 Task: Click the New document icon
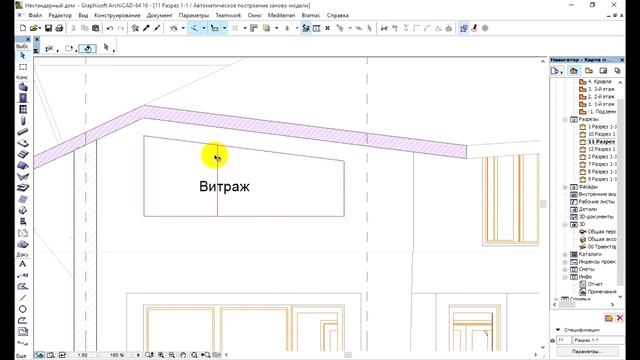pyautogui.click(x=23, y=28)
